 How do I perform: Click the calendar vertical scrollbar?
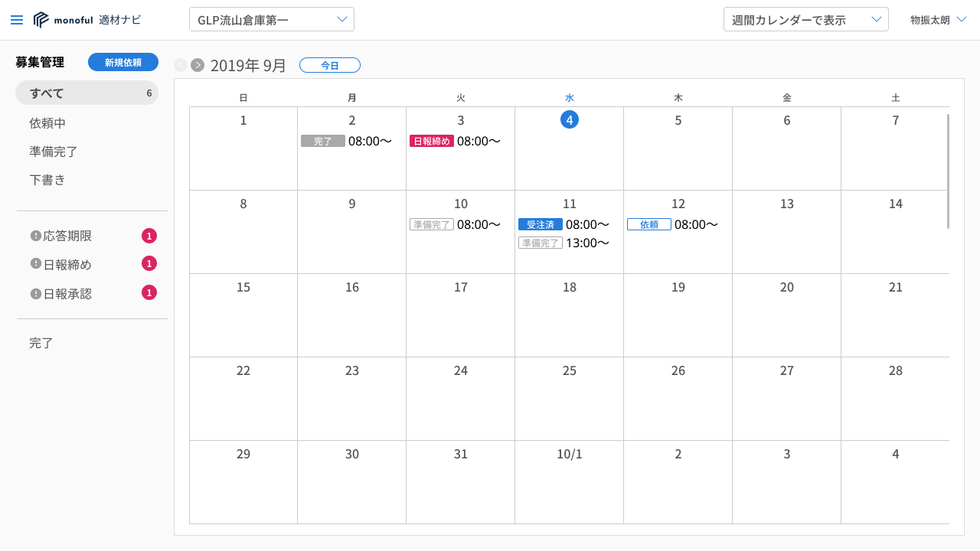tap(948, 171)
